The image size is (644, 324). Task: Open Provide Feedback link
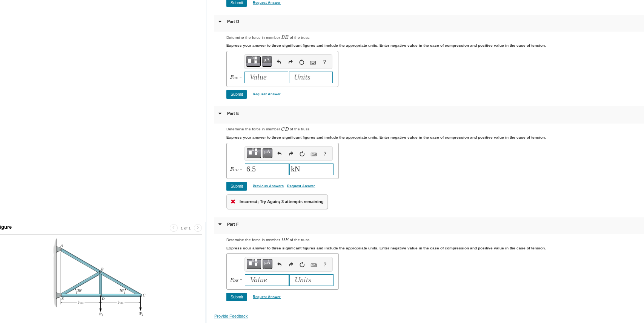pyautogui.click(x=231, y=316)
